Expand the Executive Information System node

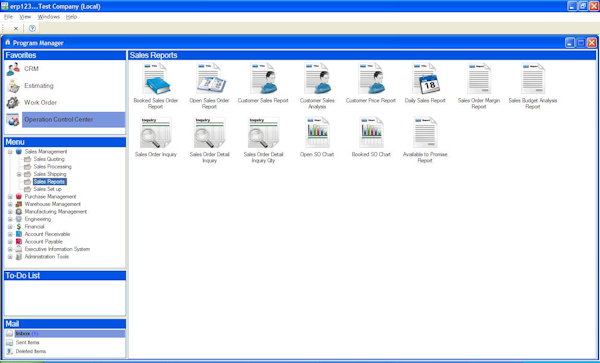(10, 249)
